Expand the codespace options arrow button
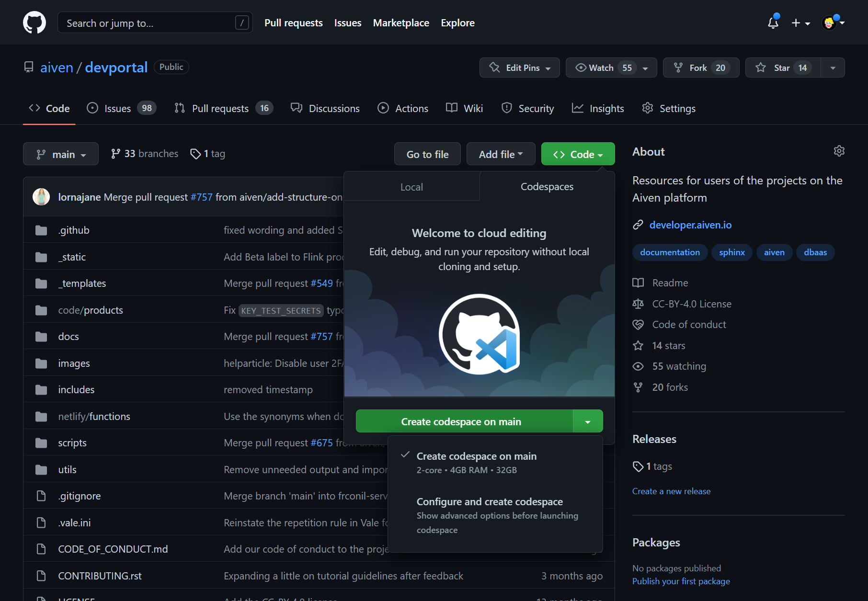Viewport: 868px width, 601px height. click(x=588, y=421)
